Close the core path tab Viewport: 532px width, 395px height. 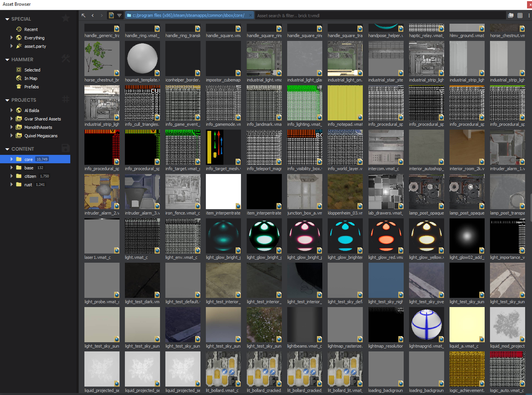pyautogui.click(x=250, y=15)
